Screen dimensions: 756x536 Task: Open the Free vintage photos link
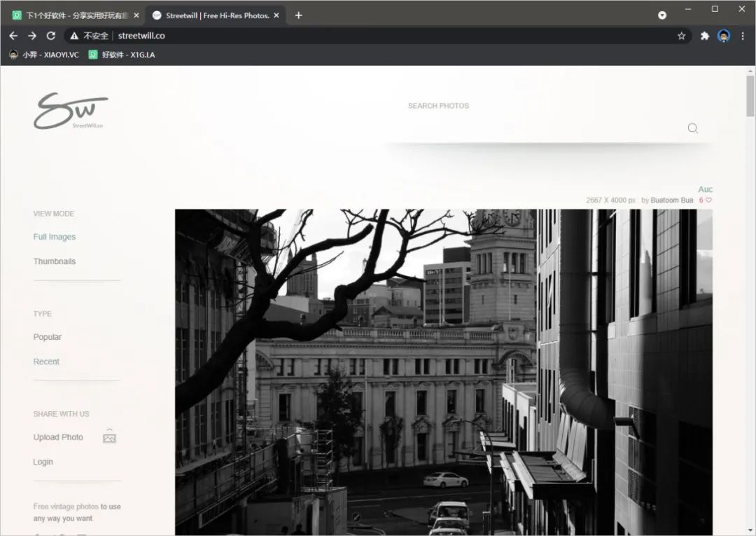66,507
